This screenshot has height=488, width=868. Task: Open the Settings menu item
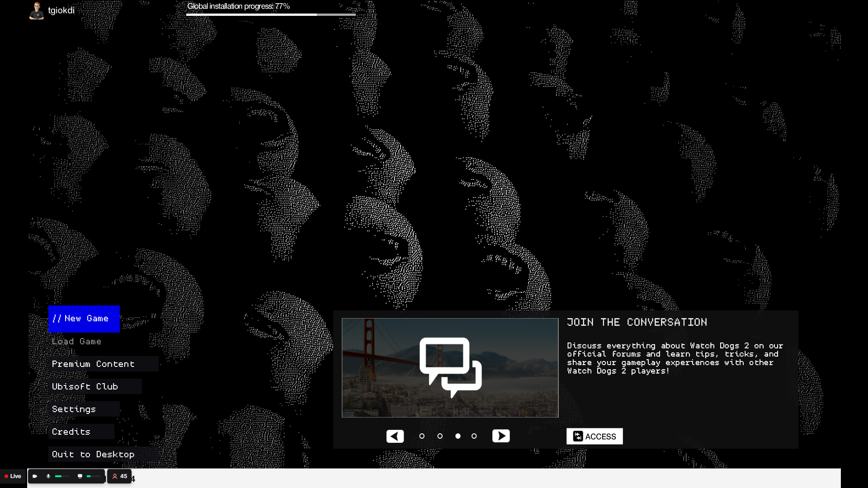point(84,409)
